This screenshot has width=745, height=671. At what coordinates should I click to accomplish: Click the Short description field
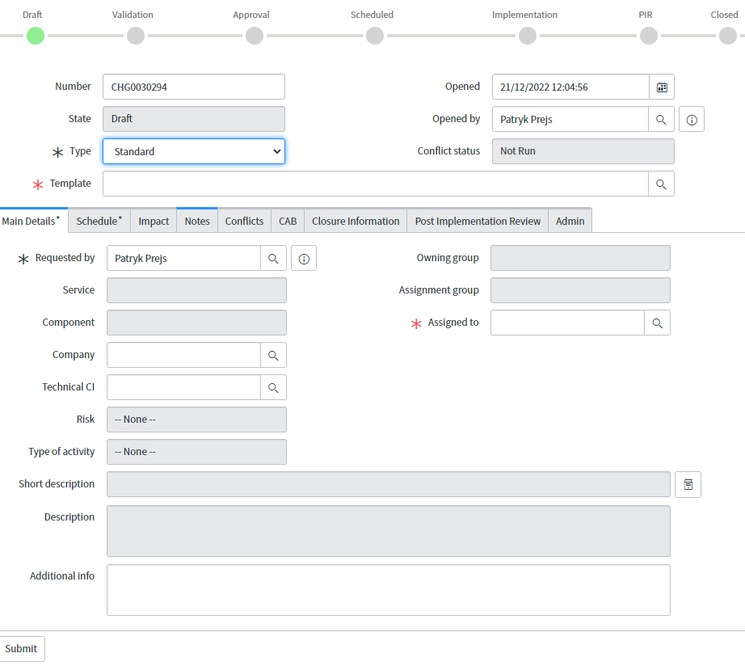tap(389, 485)
